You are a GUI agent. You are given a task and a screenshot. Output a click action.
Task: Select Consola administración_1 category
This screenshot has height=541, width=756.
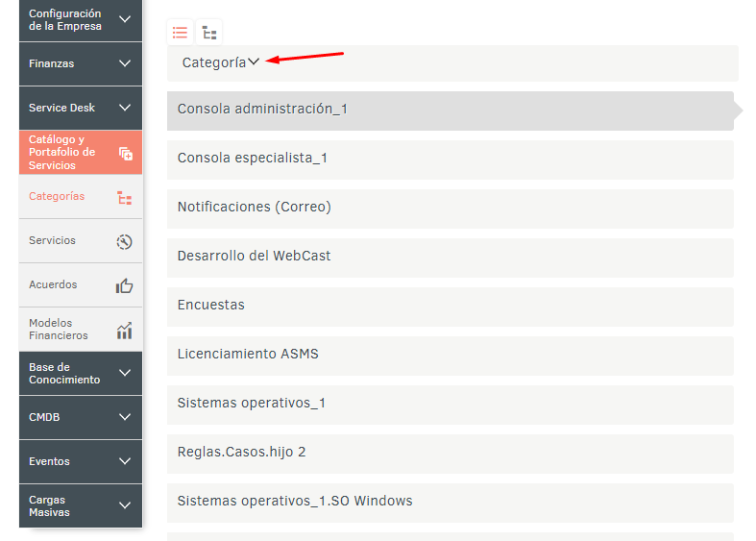coord(451,111)
